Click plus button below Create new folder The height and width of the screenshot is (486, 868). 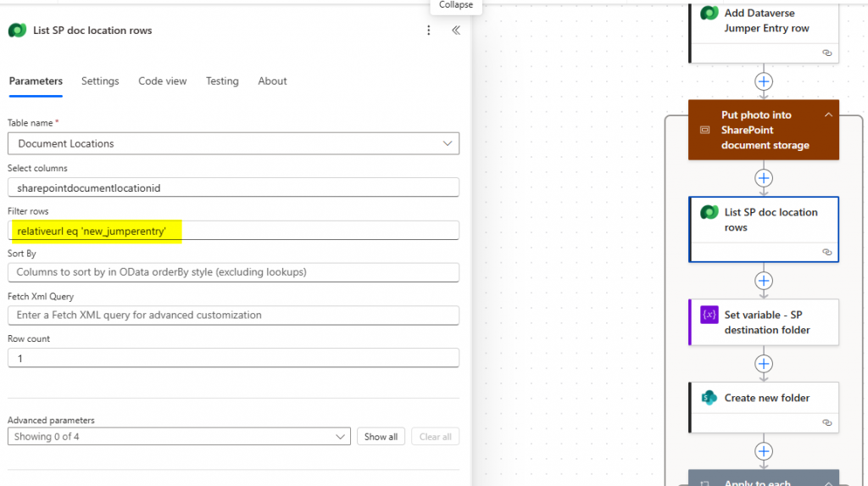(x=764, y=451)
